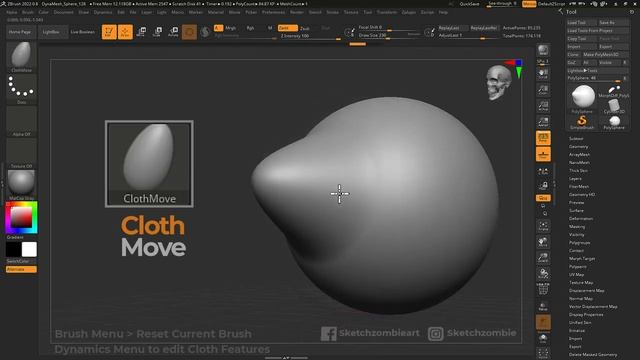Click the Zoom3D view icon
The image size is (640, 360).
click(x=543, y=258)
